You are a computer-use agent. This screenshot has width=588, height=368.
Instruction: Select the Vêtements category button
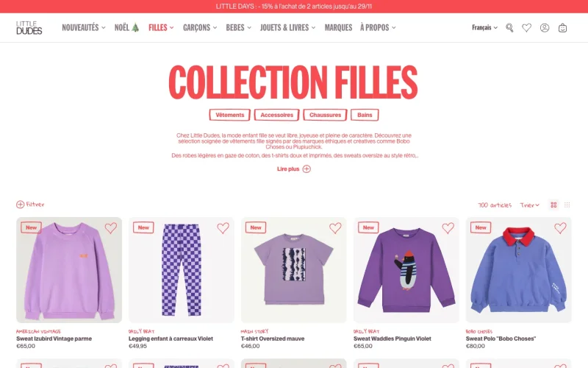(229, 115)
